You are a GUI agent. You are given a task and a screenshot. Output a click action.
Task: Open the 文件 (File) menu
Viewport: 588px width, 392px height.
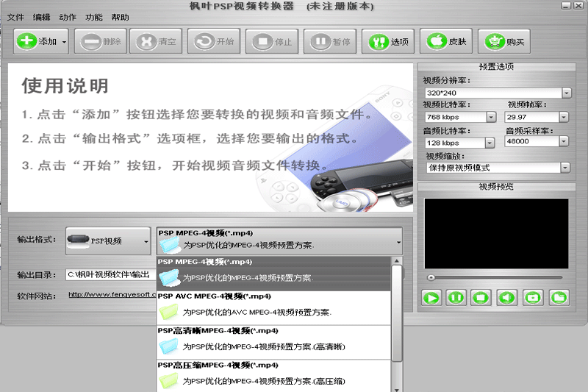coord(15,17)
